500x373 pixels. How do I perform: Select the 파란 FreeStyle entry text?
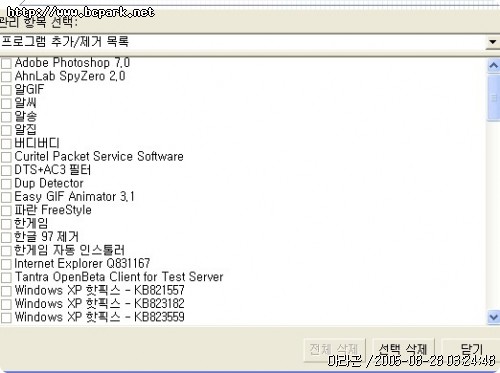click(53, 210)
